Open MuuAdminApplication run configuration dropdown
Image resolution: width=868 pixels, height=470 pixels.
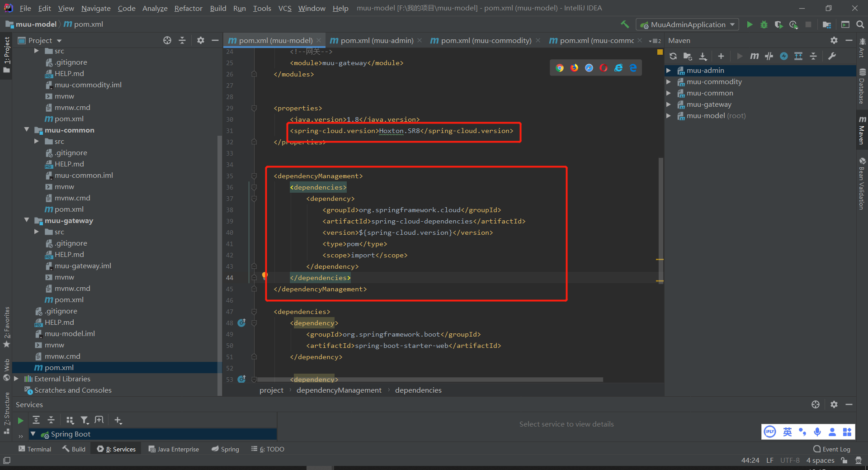point(688,24)
